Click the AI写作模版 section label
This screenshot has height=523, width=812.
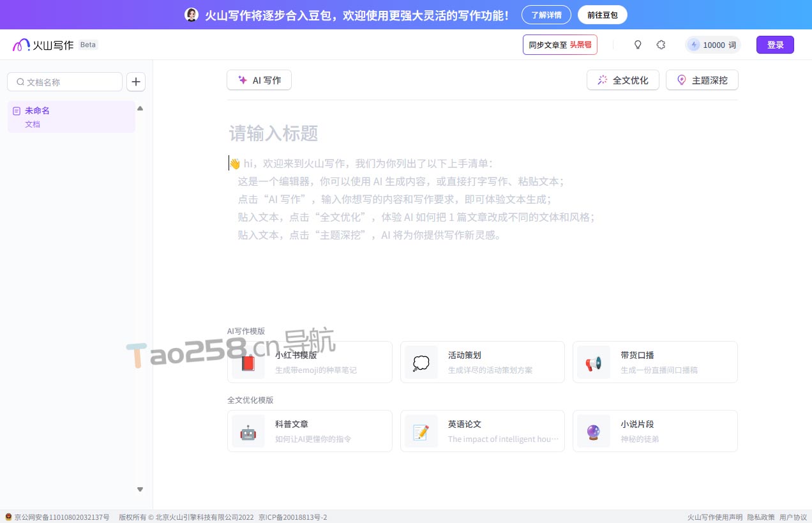[246, 331]
